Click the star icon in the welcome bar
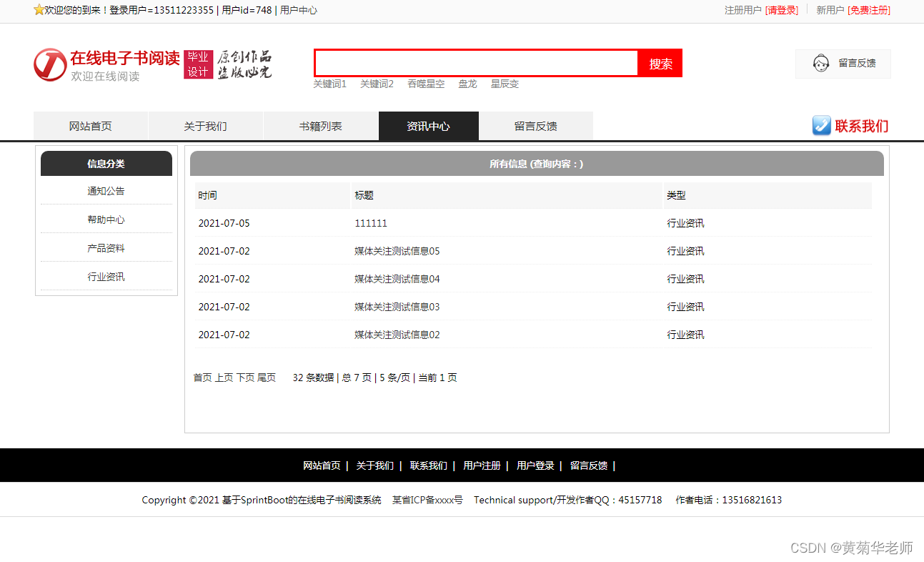The image size is (924, 562). point(37,11)
